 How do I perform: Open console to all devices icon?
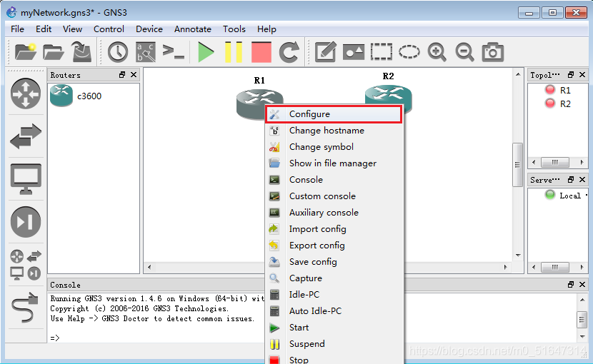pos(173,51)
